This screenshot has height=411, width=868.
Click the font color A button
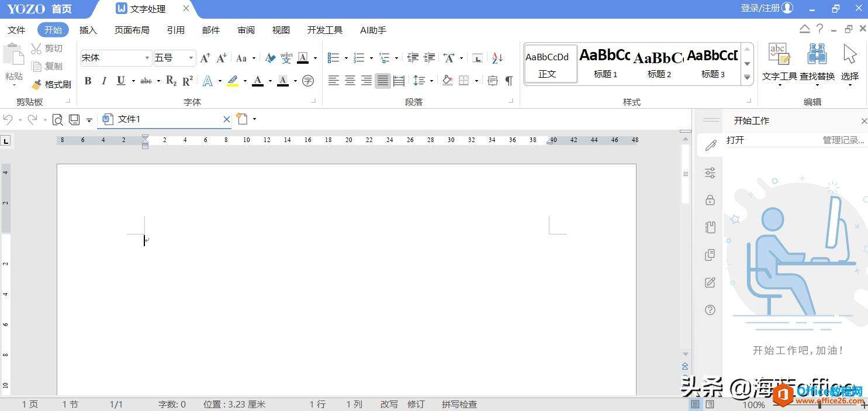(258, 81)
